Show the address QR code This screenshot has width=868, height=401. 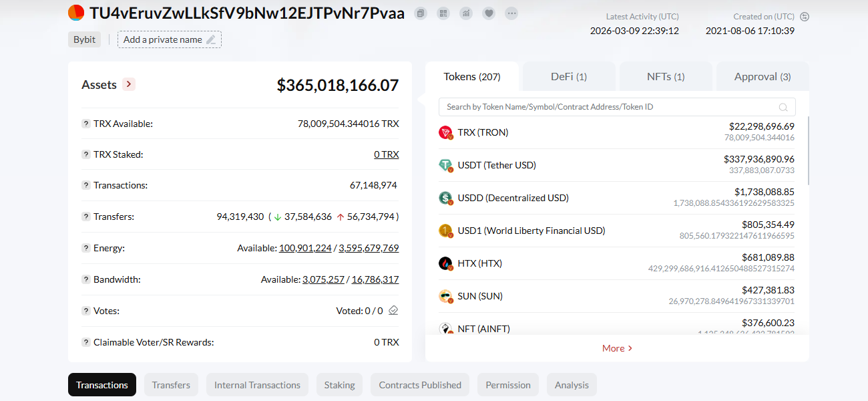click(443, 13)
